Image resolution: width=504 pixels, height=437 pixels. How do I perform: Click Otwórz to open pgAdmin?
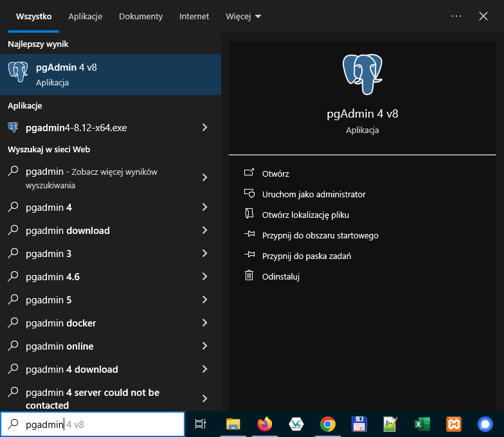pos(275,174)
